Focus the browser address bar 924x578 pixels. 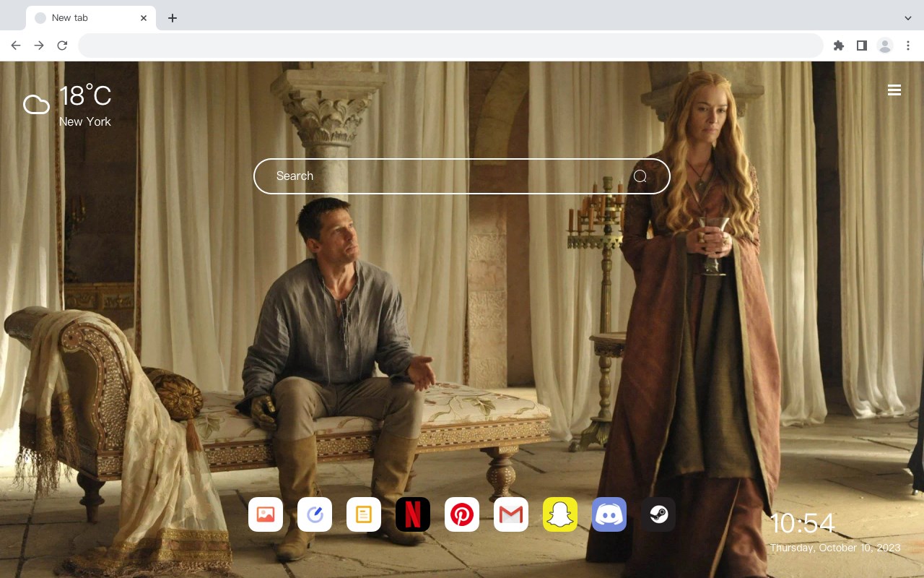click(x=450, y=46)
